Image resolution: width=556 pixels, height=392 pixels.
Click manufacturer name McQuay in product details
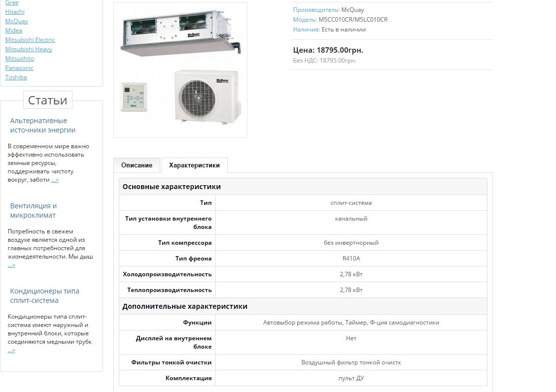[352, 10]
